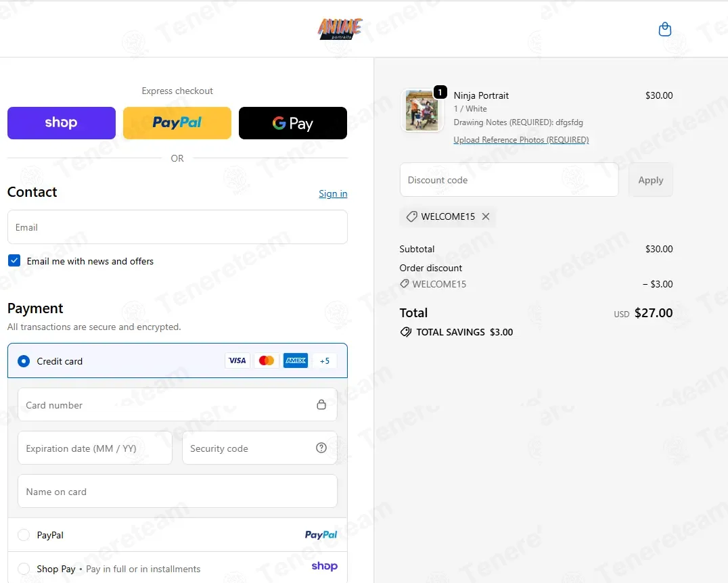This screenshot has height=583, width=728.
Task: Click the 'Drawing Notes (REQUIRED): dfgsfdg' text
Action: coord(518,122)
